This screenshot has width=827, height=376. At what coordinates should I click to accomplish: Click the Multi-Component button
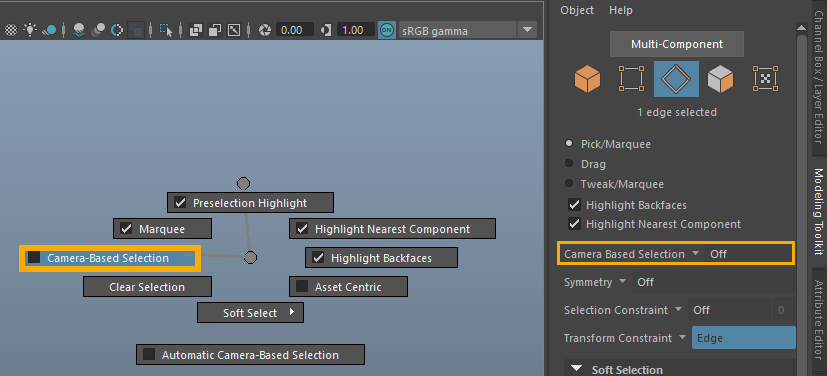(677, 44)
